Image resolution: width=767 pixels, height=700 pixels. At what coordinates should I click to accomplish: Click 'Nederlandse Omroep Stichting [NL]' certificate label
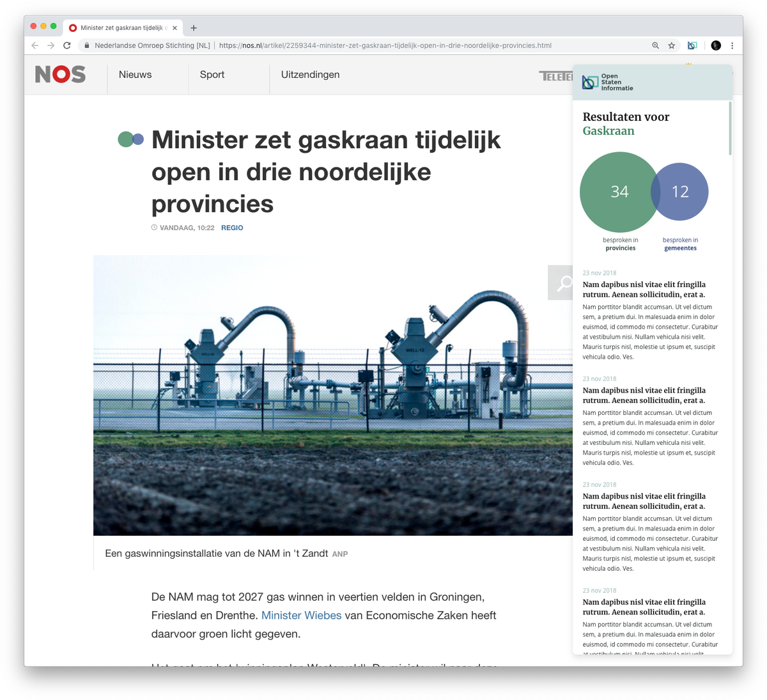pos(152,45)
